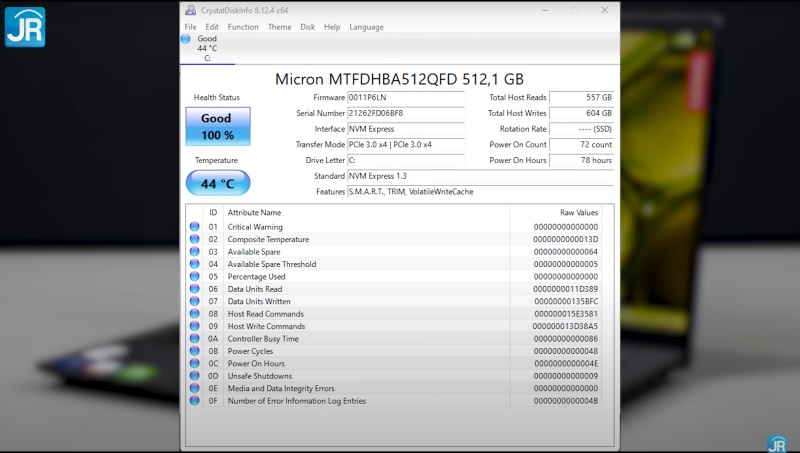Screen dimensions: 800x453
Task: Click raw value 0000000011D389
Action: coord(565,289)
